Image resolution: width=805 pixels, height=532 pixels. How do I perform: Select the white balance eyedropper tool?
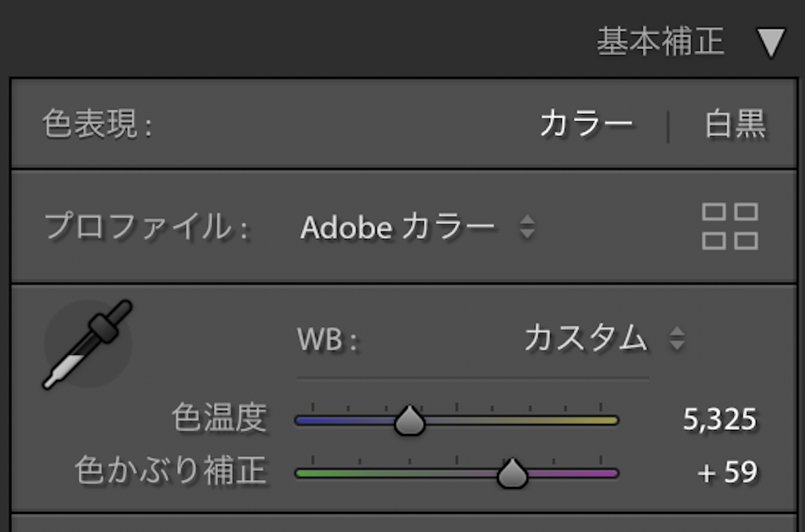click(88, 345)
